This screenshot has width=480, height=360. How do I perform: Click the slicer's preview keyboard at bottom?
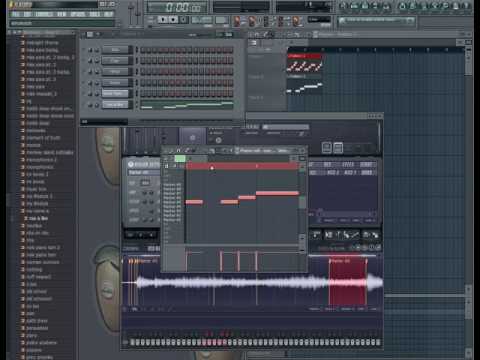click(x=255, y=342)
